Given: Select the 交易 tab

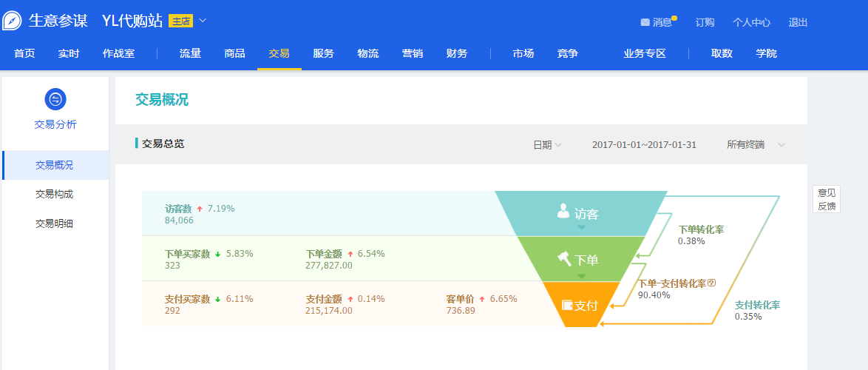Looking at the screenshot, I should 279,54.
